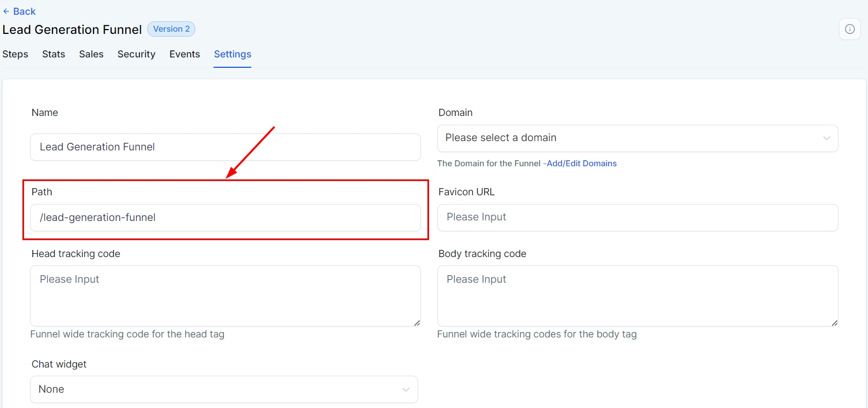
Task: Click the Path input field
Action: (x=225, y=218)
